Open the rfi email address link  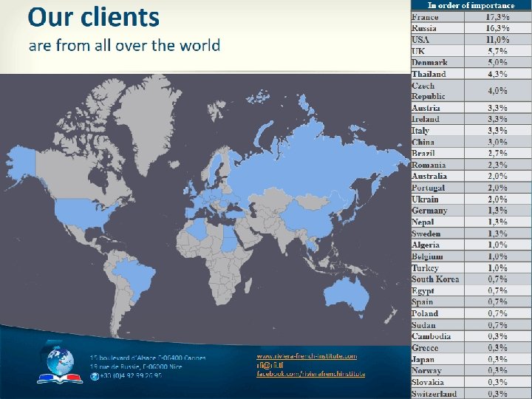(270, 366)
